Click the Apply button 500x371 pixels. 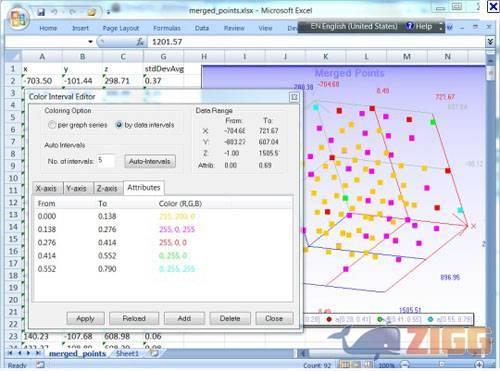point(86,318)
